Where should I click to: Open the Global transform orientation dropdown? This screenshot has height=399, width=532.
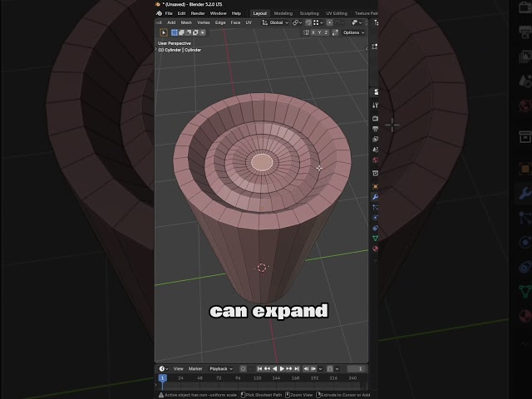click(275, 22)
